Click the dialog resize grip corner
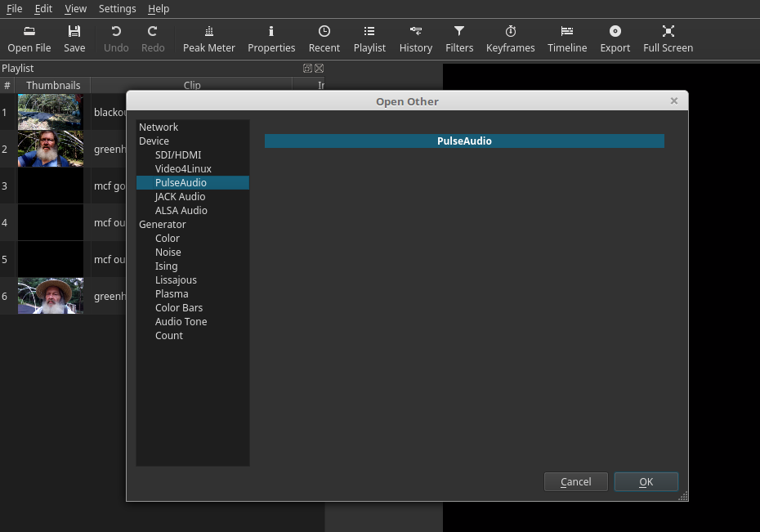Screen dimensions: 760x532 tap(683, 496)
